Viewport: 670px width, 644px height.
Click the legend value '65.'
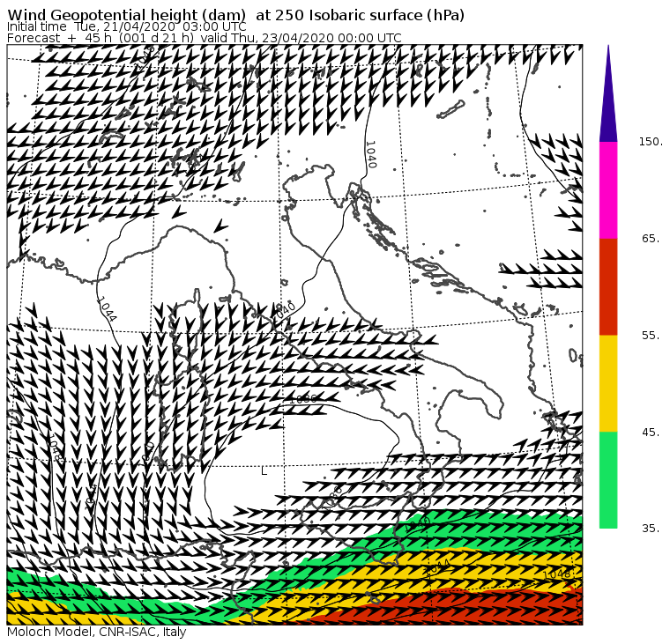pyautogui.click(x=651, y=239)
